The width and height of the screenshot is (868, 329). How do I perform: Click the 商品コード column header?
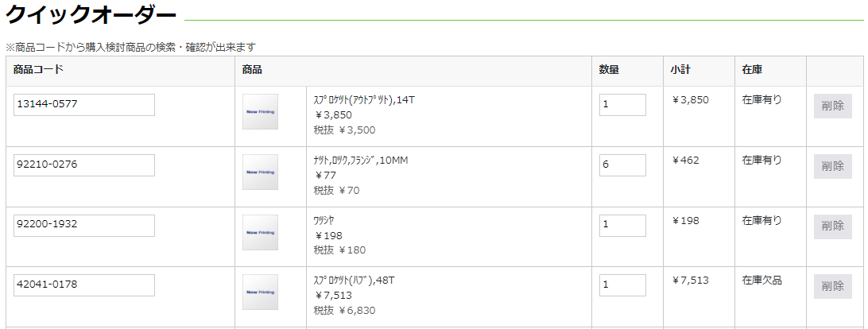tap(38, 70)
